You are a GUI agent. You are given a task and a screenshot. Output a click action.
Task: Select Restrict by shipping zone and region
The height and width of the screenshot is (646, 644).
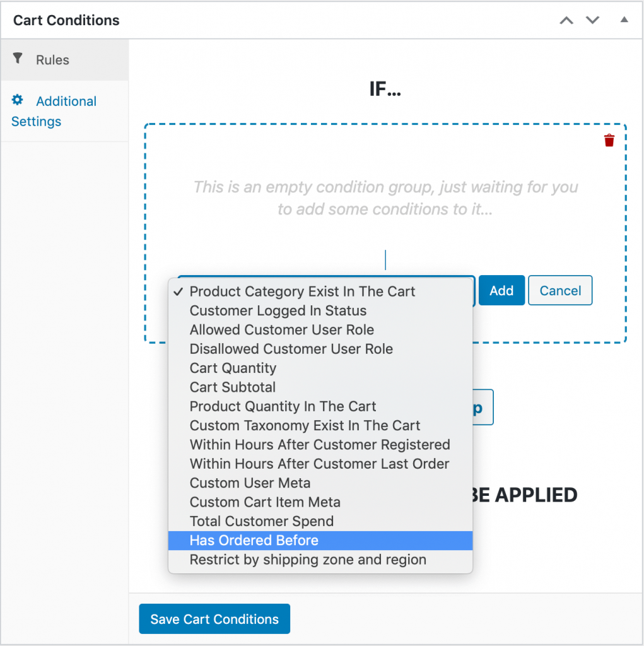320,560
